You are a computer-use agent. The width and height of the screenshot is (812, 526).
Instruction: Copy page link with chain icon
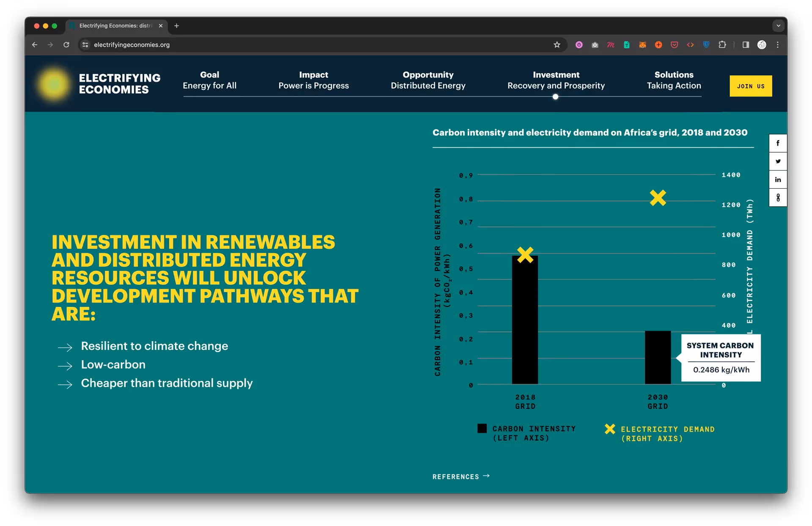click(x=777, y=198)
